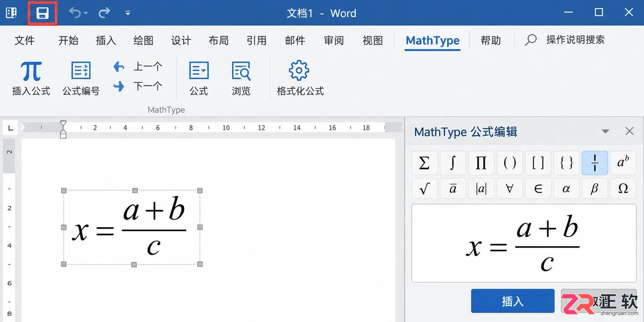
Task: Switch to the 布局 tab
Action: coord(219,40)
